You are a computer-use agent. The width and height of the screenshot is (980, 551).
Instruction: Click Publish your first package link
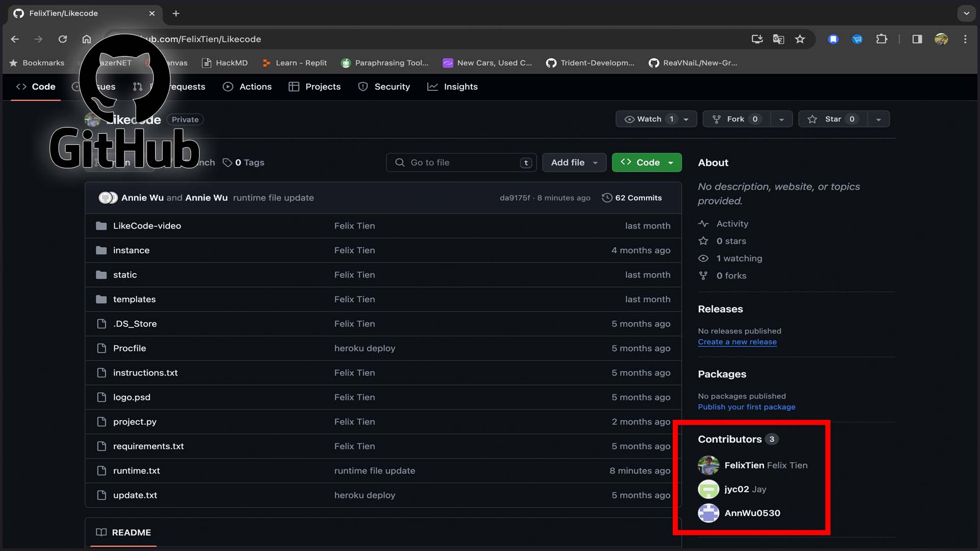coord(746,407)
